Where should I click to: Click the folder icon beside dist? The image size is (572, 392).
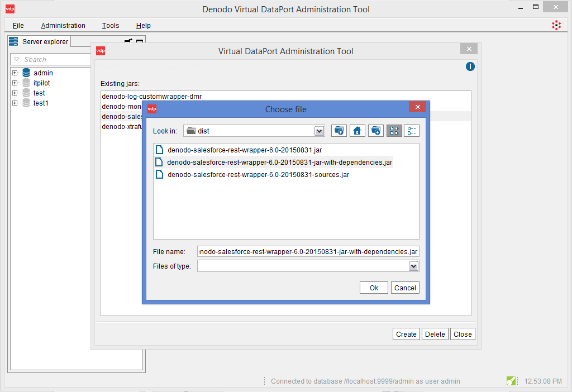click(191, 131)
